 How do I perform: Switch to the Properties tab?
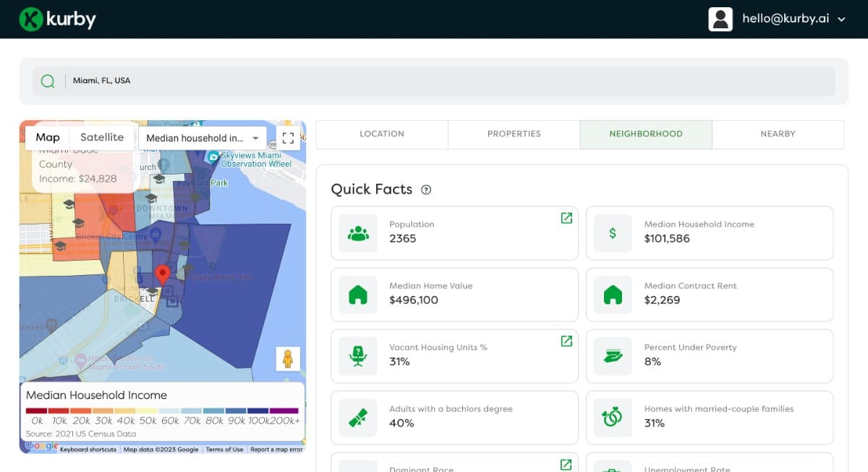pos(514,134)
